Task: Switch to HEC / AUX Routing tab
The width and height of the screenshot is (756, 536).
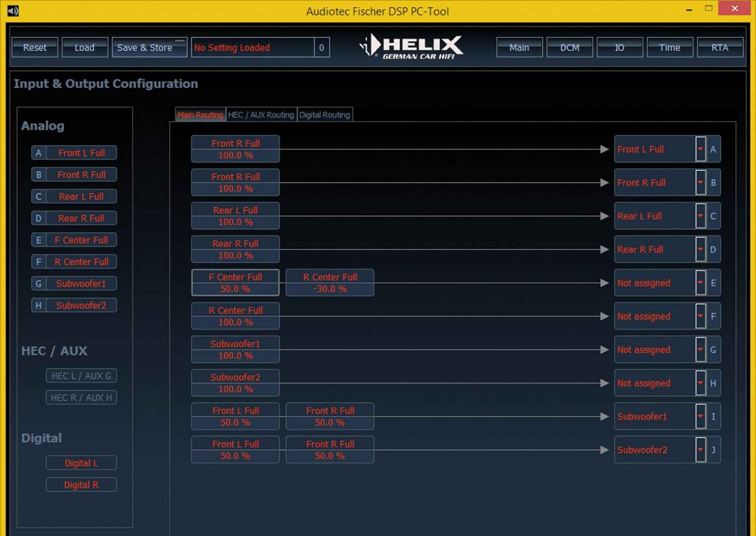Action: [261, 115]
